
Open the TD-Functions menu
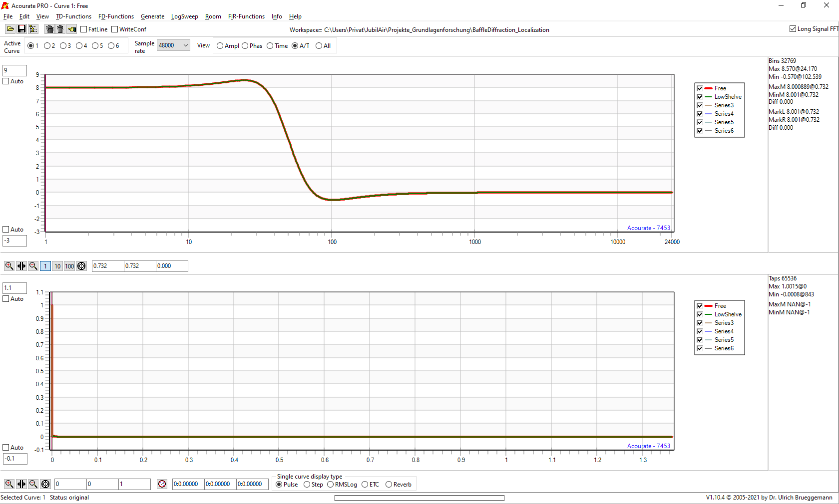pyautogui.click(x=73, y=16)
